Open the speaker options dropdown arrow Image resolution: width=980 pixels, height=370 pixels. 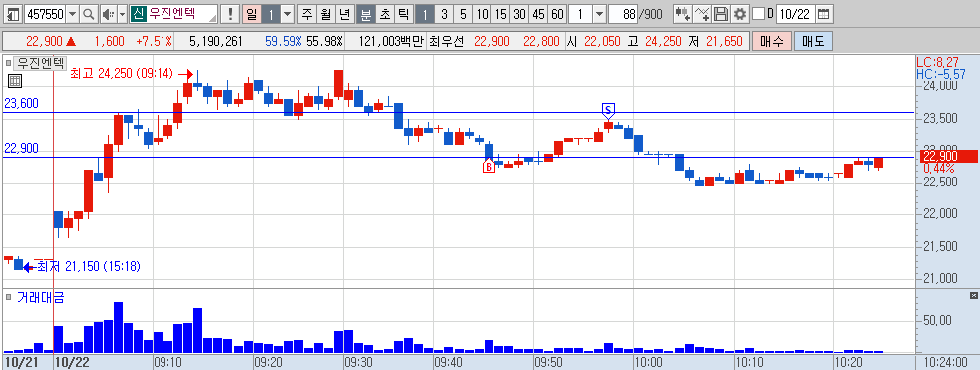(x=122, y=14)
